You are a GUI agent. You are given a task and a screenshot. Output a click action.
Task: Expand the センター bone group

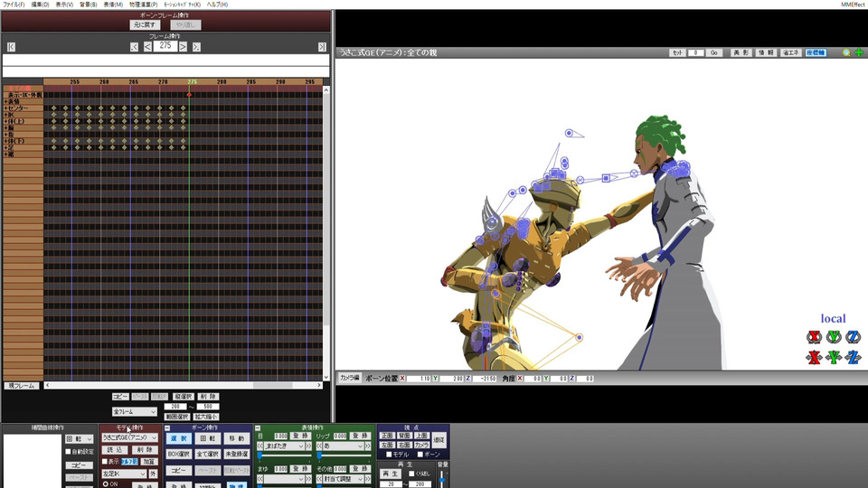[6, 108]
